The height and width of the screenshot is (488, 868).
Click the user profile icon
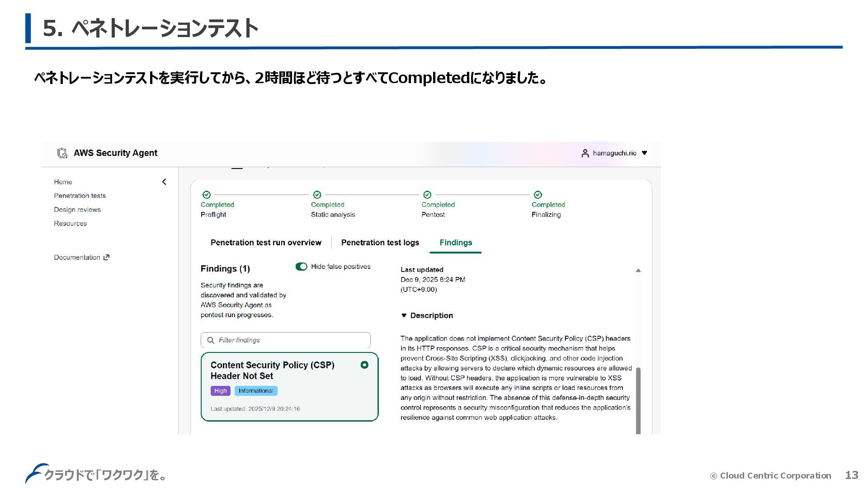pos(585,153)
